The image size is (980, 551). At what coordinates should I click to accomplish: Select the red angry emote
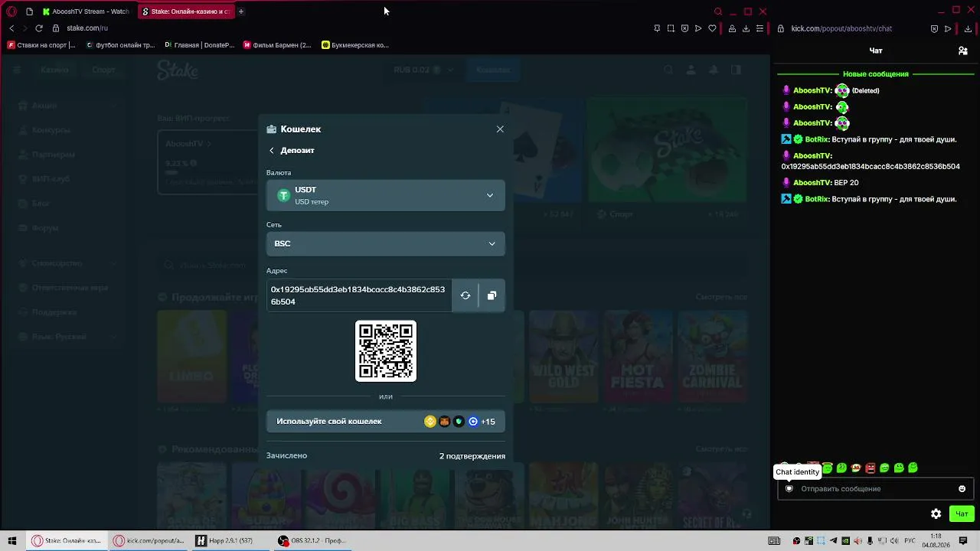[871, 468]
